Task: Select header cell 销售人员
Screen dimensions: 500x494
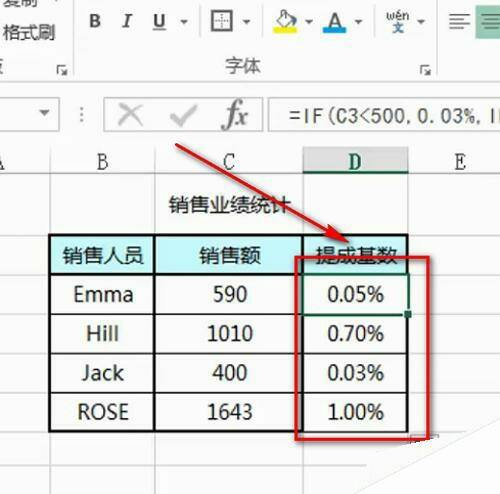Action: coord(102,255)
